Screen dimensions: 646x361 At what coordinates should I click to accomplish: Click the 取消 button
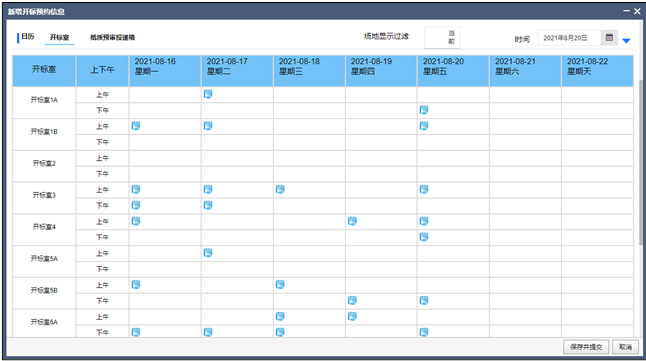coord(625,347)
